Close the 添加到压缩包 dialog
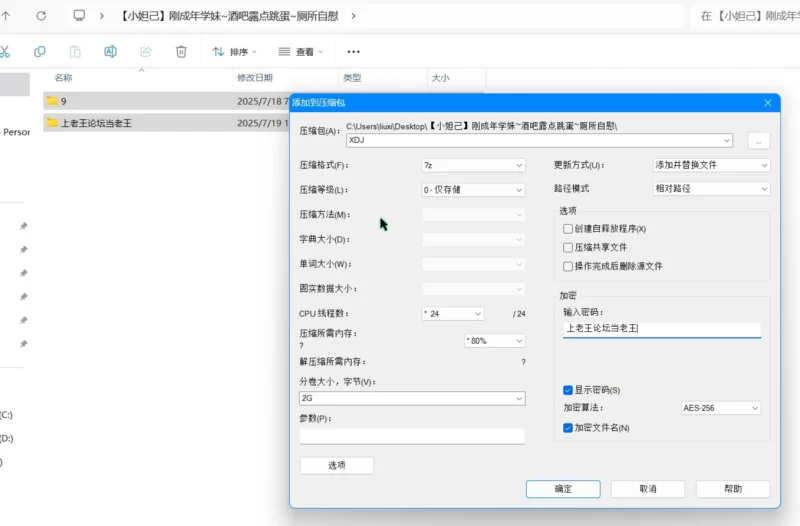The height and width of the screenshot is (526, 800). click(767, 103)
